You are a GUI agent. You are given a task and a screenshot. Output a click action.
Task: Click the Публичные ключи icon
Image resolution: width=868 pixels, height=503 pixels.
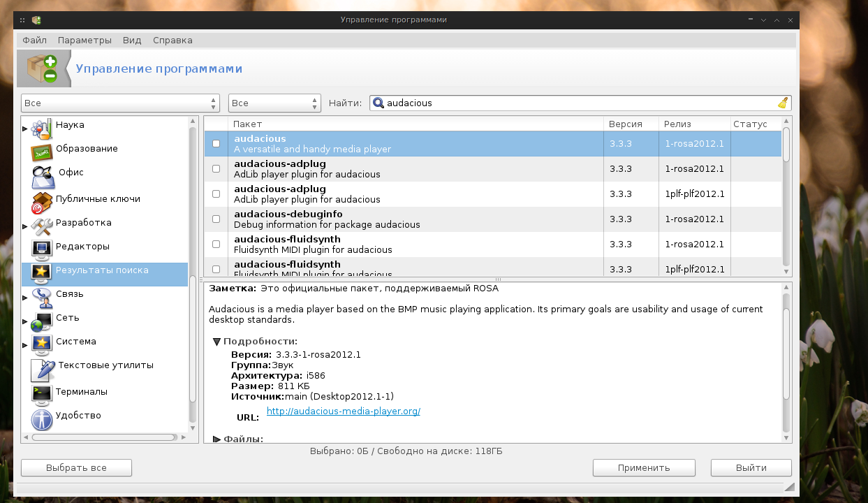42,202
